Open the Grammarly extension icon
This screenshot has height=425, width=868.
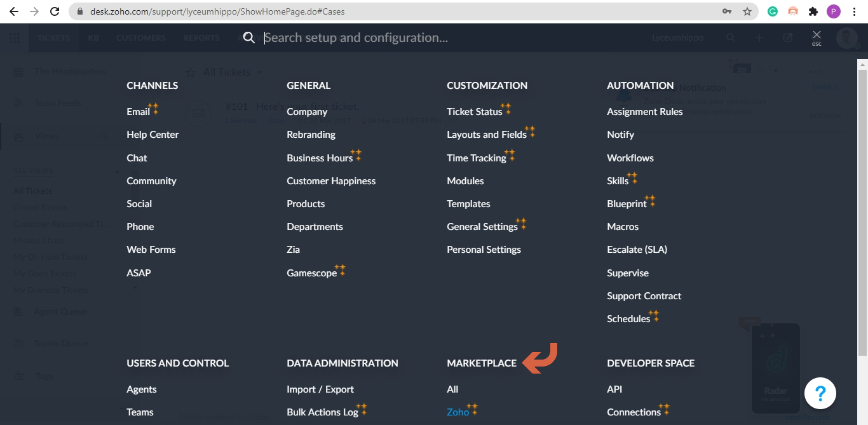click(773, 11)
